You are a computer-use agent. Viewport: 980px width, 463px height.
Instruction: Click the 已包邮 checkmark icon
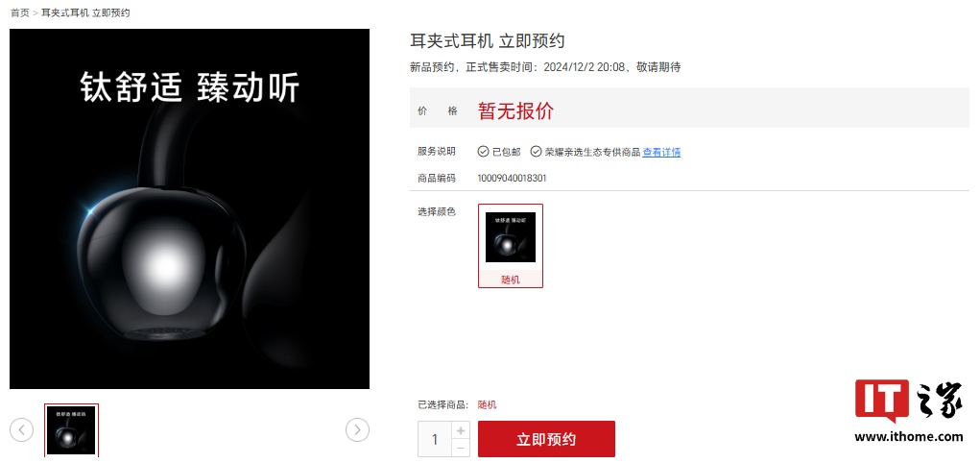(483, 152)
